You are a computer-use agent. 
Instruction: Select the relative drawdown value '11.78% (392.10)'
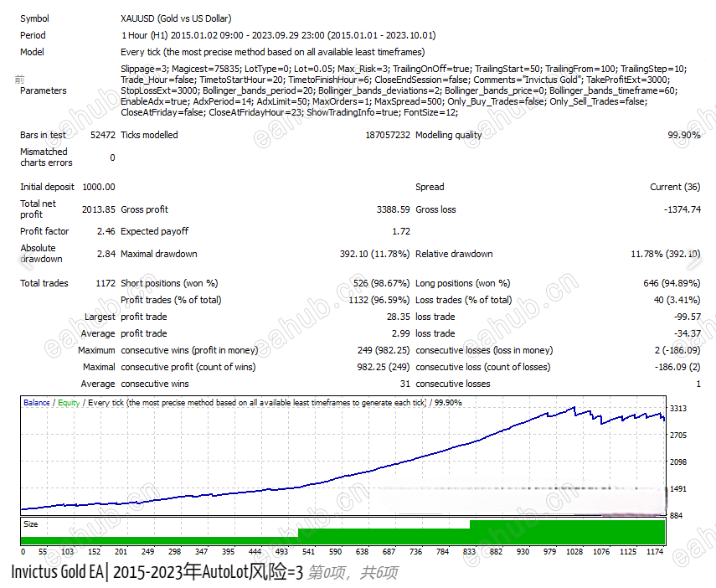[665, 254]
